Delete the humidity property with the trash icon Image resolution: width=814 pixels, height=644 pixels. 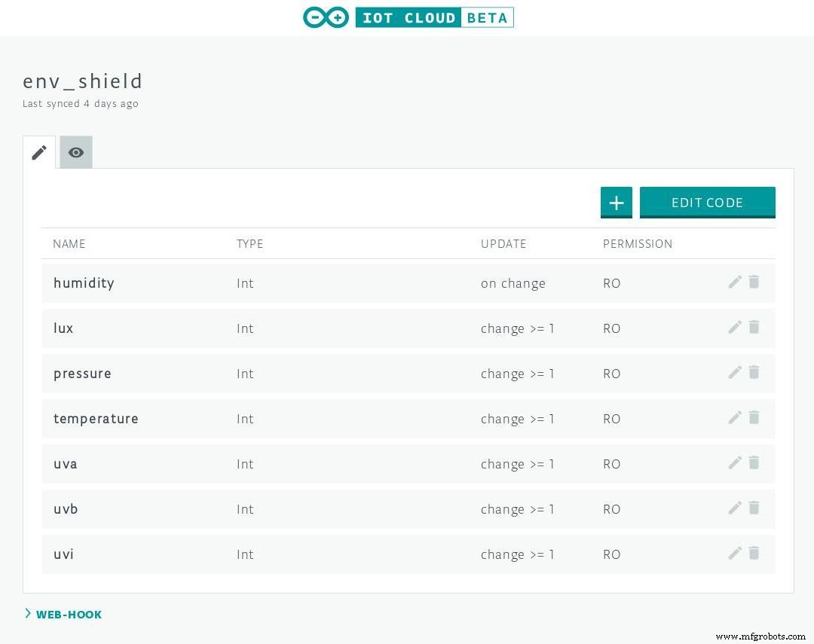click(x=754, y=282)
